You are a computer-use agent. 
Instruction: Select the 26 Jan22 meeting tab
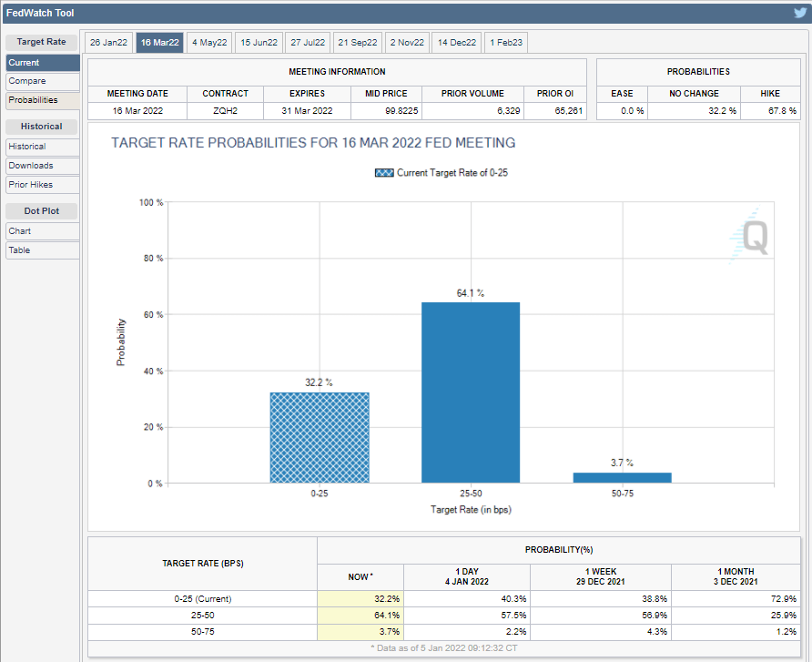pos(107,43)
